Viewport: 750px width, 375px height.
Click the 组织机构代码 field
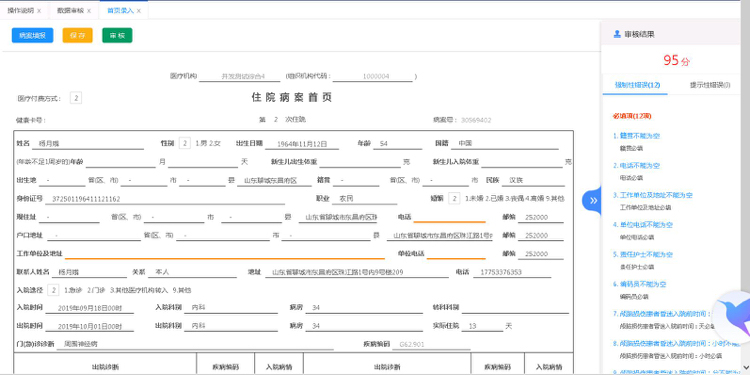373,76
